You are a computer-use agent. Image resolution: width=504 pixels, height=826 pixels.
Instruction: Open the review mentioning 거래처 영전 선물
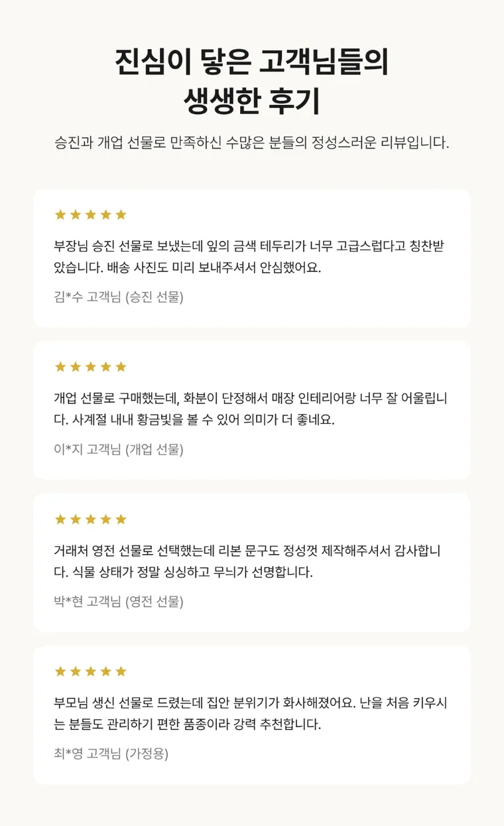tap(252, 563)
